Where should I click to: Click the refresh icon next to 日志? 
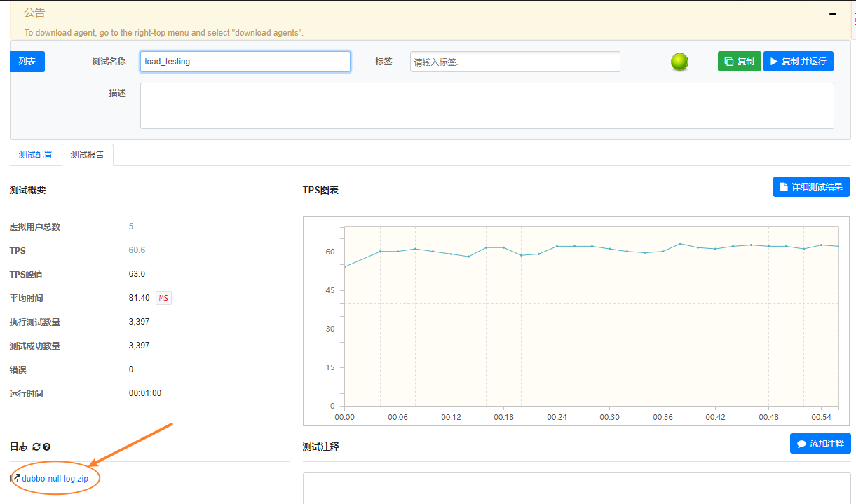pyautogui.click(x=36, y=447)
